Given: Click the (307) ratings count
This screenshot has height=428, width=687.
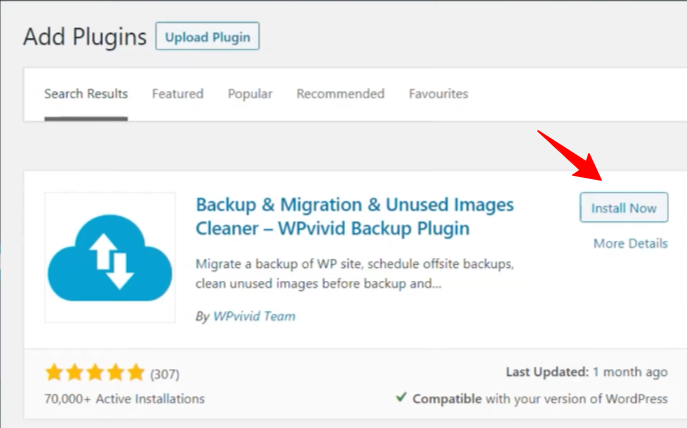Looking at the screenshot, I should [x=165, y=374].
